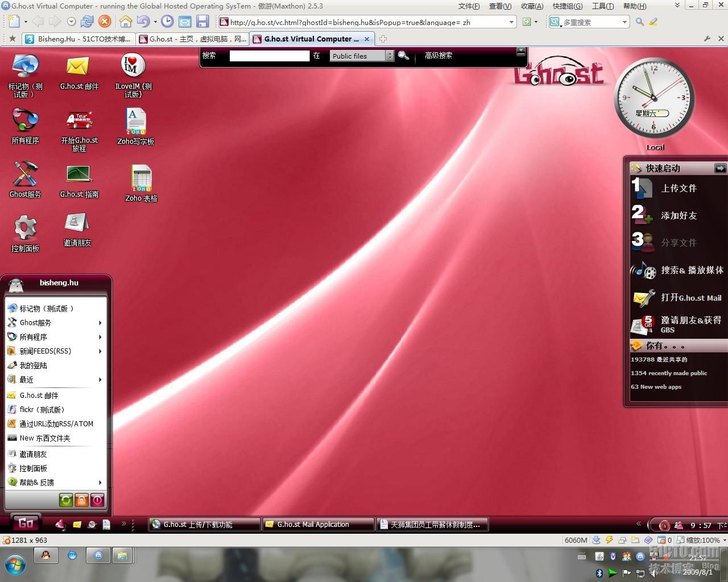Click the G.ho.st search text field
The image size is (728, 582).
270,56
